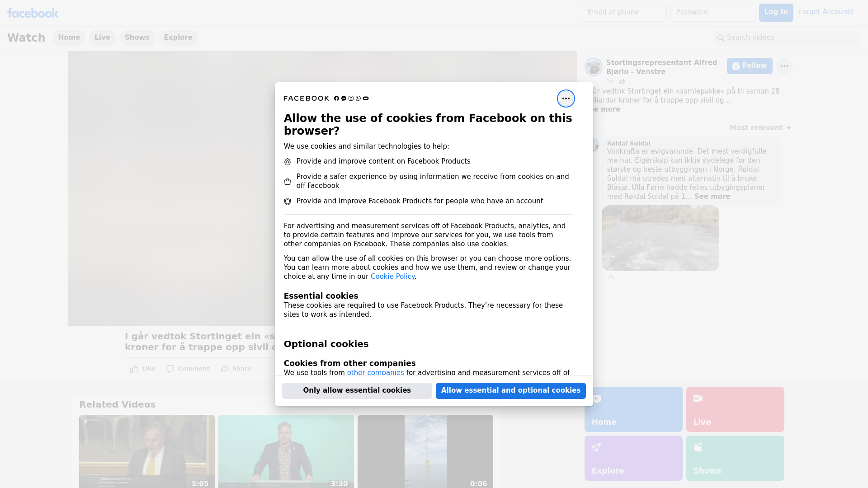Click the globe privacy icon next to 1d
This screenshot has height=488, width=868.
pos(622,81)
